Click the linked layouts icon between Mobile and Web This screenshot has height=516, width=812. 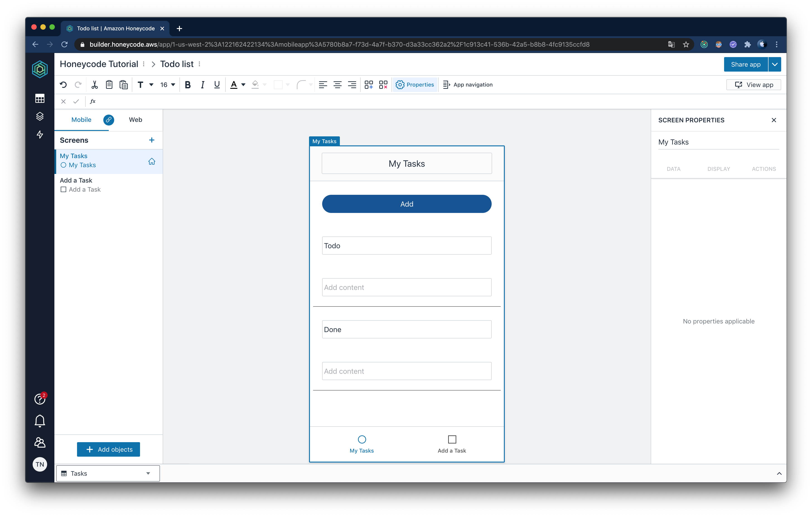pos(109,120)
